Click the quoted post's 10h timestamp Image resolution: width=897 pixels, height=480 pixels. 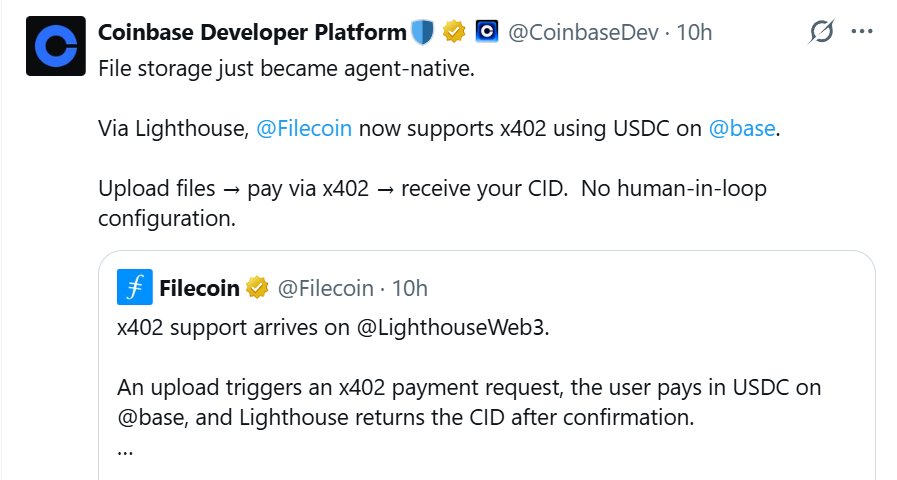(409, 289)
